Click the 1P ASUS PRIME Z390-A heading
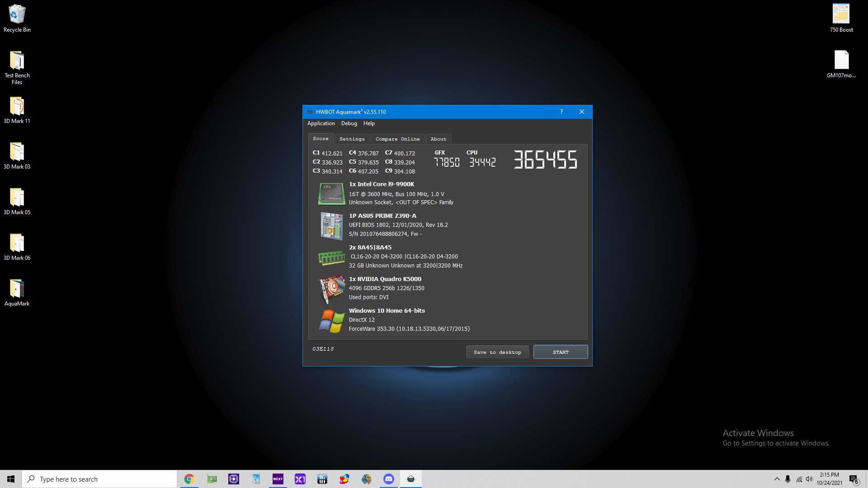 tap(382, 216)
